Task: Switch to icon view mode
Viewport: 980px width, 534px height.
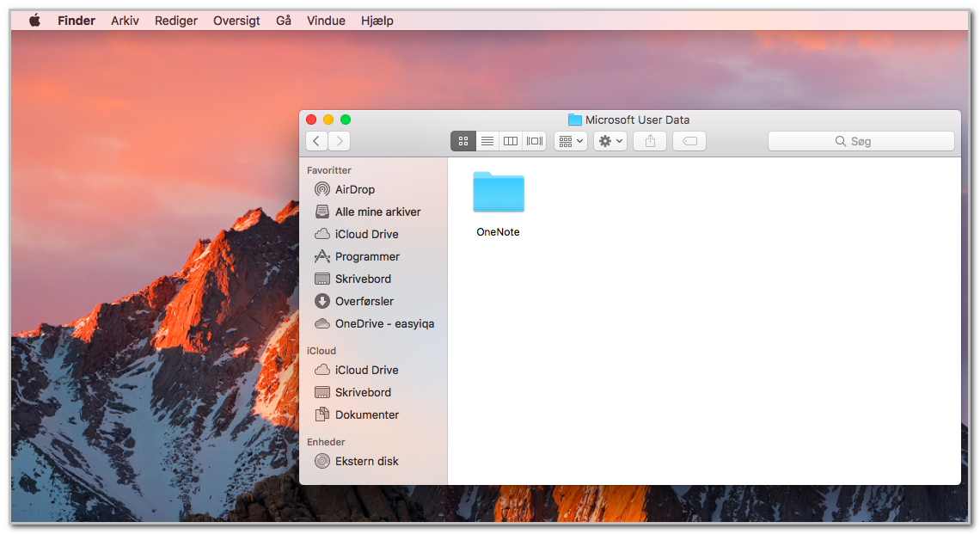Action: [x=463, y=141]
